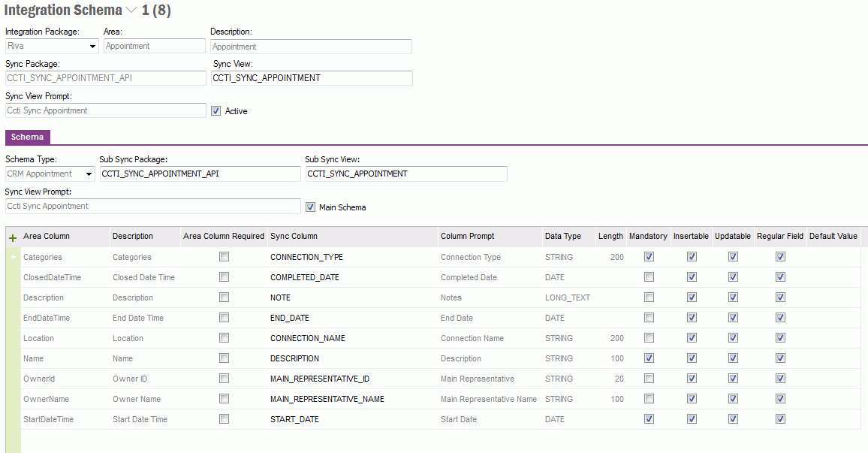
Task: Uncheck Regular Field on the StartDateTime row
Action: coord(780,418)
